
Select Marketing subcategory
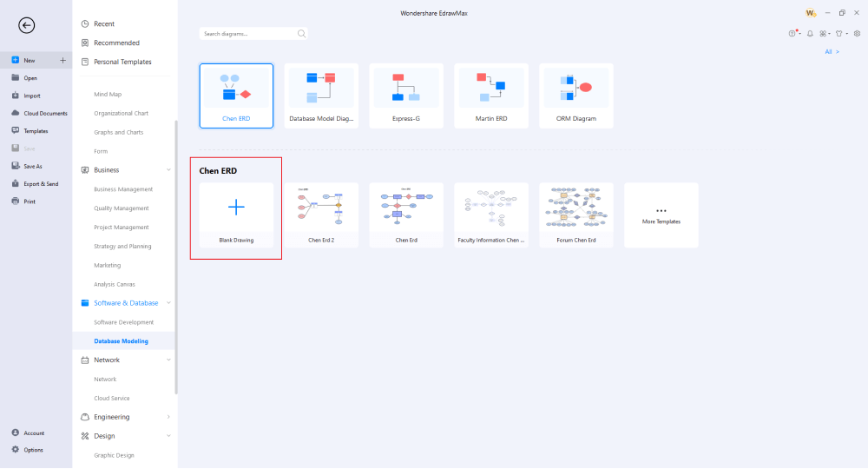(x=108, y=265)
